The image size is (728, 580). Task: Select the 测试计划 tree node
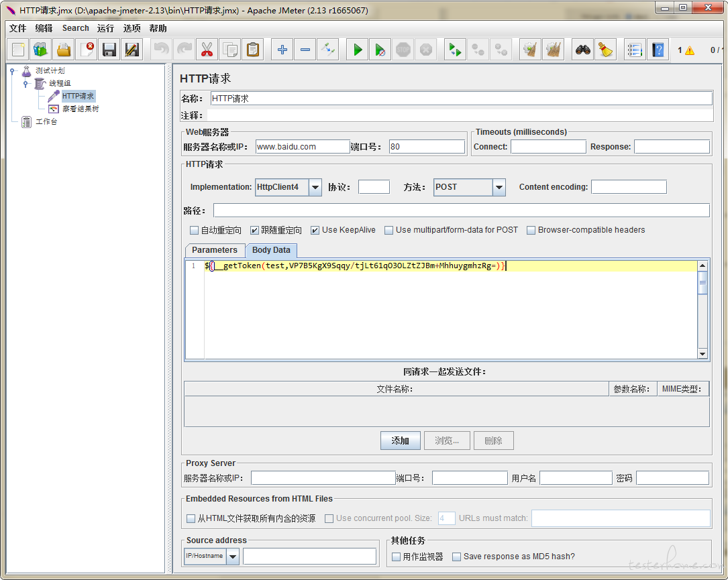point(50,70)
